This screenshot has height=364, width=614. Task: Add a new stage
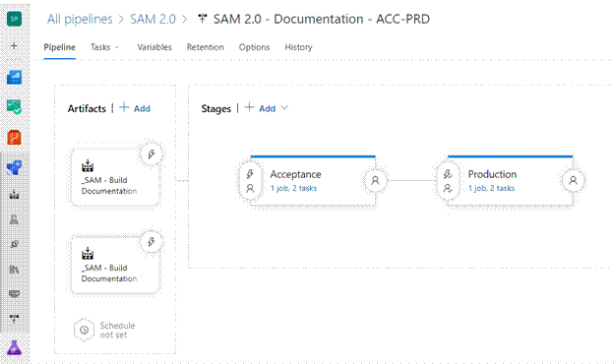(261, 108)
